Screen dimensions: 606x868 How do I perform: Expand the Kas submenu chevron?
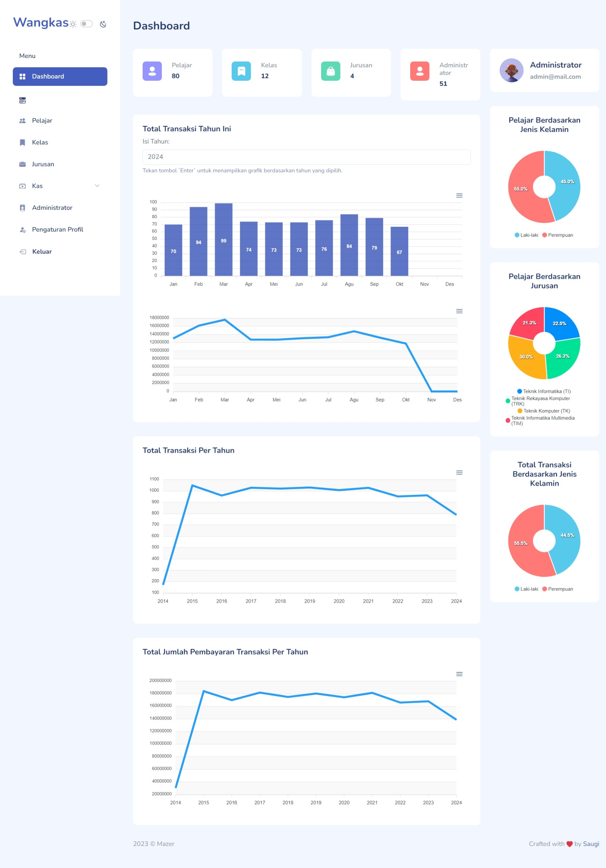[x=97, y=186]
